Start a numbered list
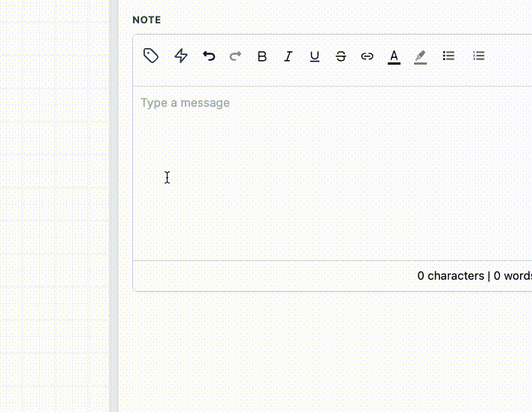The image size is (532, 412). [479, 56]
